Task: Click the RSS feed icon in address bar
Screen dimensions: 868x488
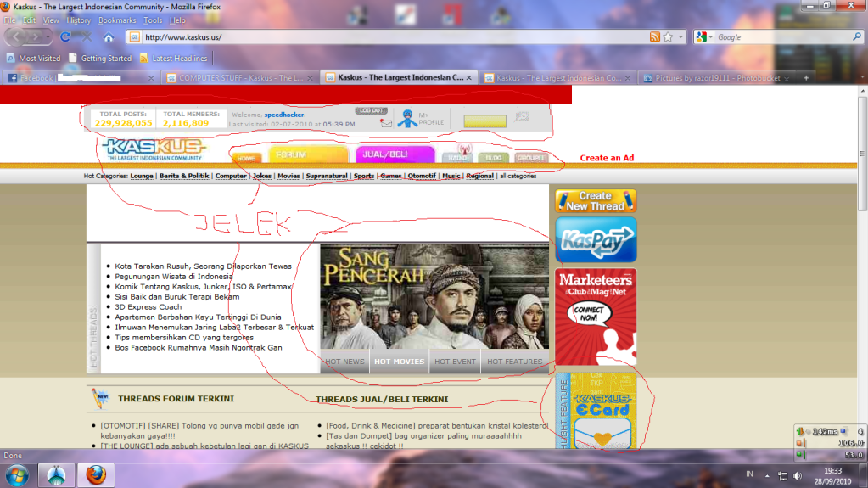Action: pyautogui.click(x=654, y=37)
